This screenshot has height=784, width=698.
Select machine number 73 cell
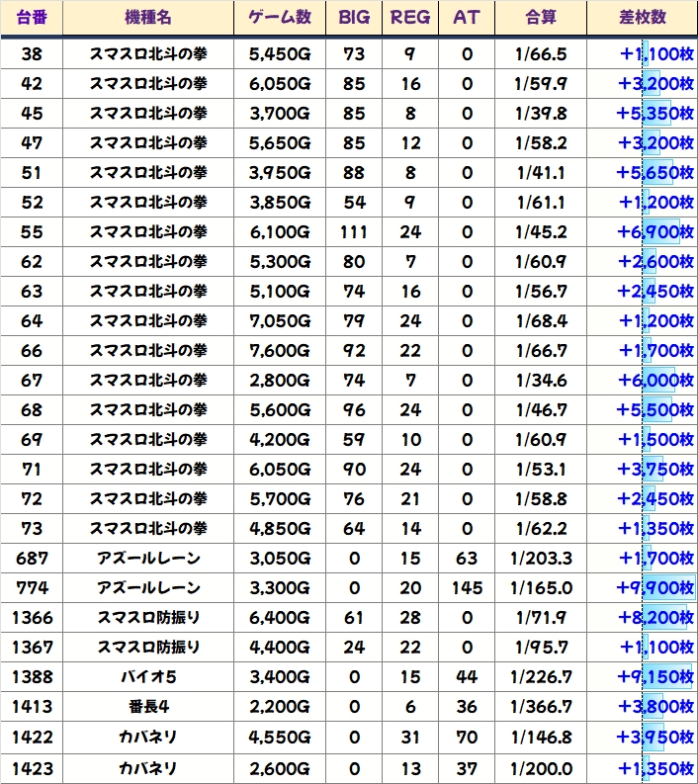(x=32, y=529)
